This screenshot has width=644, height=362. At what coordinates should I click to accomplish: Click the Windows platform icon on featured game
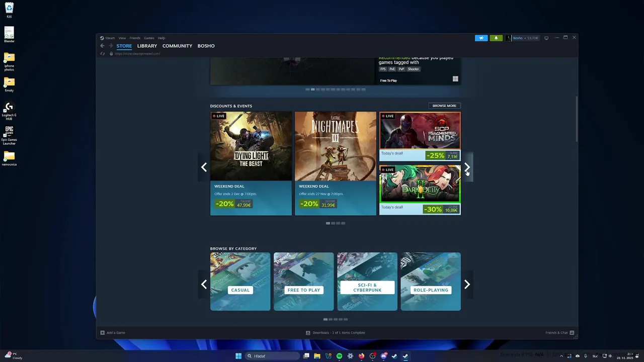(x=455, y=79)
